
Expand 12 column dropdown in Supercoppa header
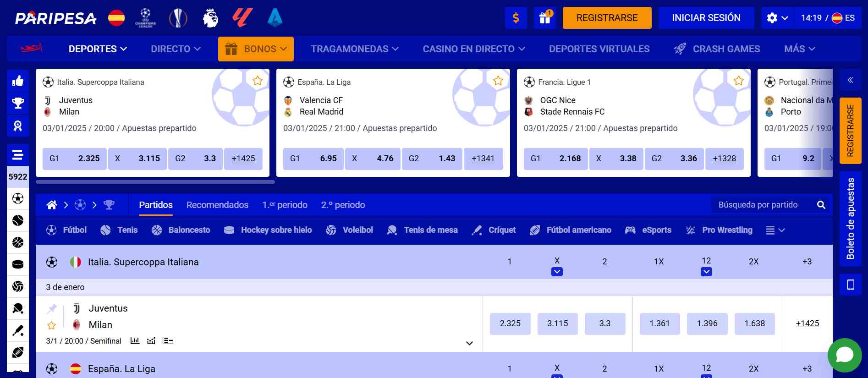(x=706, y=272)
